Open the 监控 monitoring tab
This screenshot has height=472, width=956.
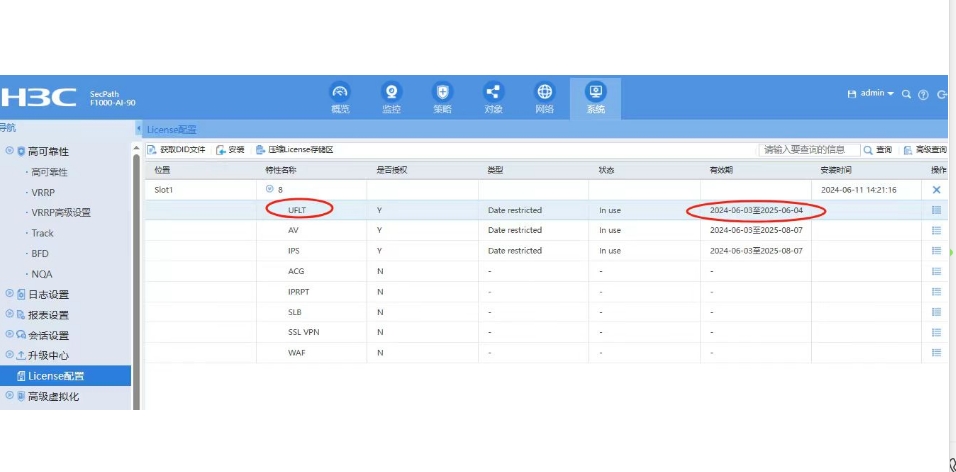pos(391,98)
